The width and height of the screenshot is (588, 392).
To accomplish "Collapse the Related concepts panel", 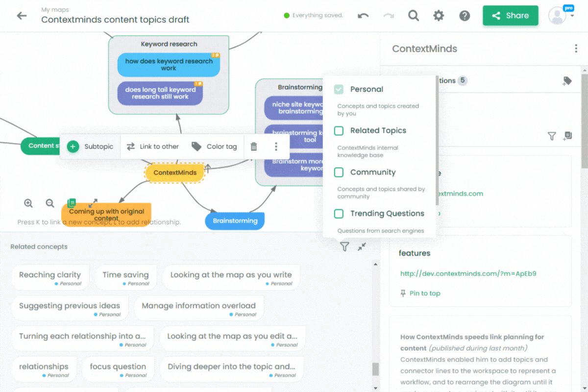I will 362,246.
